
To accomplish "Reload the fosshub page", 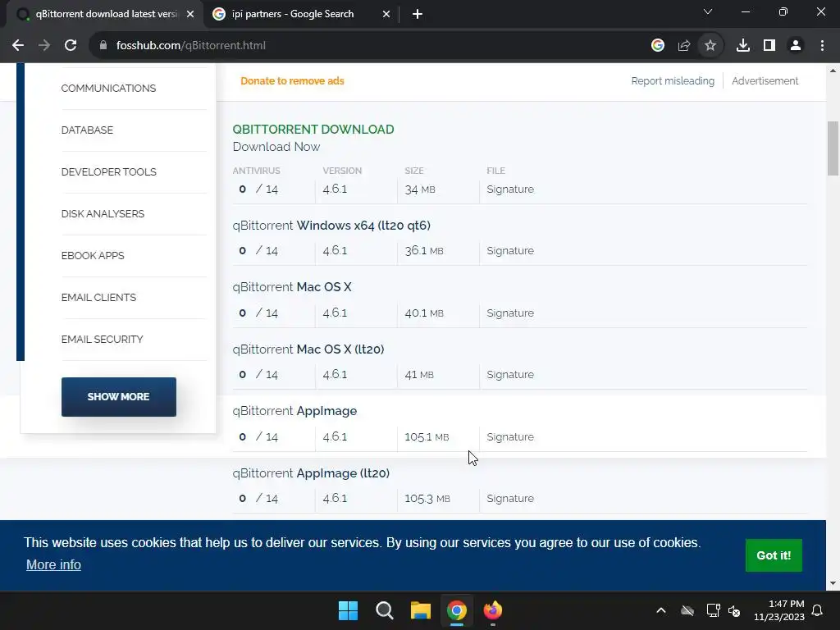I will pos(71,46).
